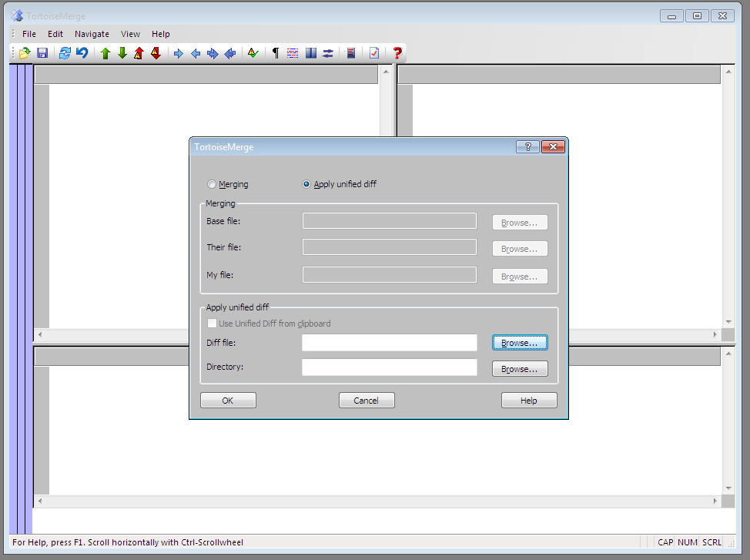This screenshot has width=750, height=560.
Task: Click bottom pane horizontal scroll right arrow
Action: tap(715, 501)
